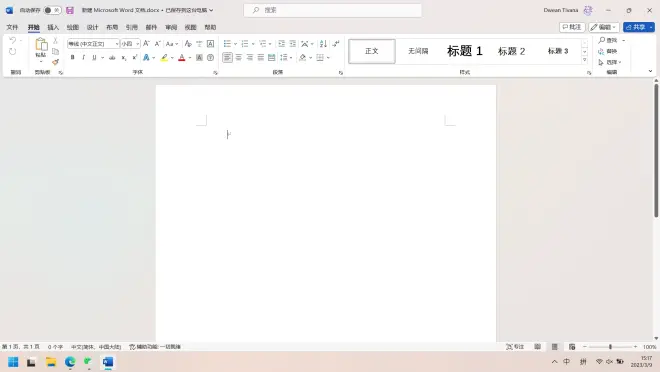This screenshot has width=660, height=372.
Task: Toggle the AutoSave (自动保存) switch
Action: pos(52,10)
